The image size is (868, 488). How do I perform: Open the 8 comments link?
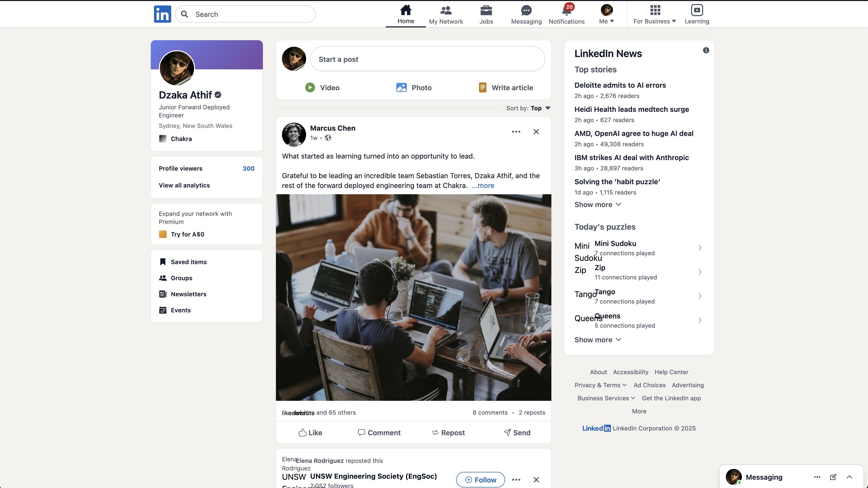(490, 413)
